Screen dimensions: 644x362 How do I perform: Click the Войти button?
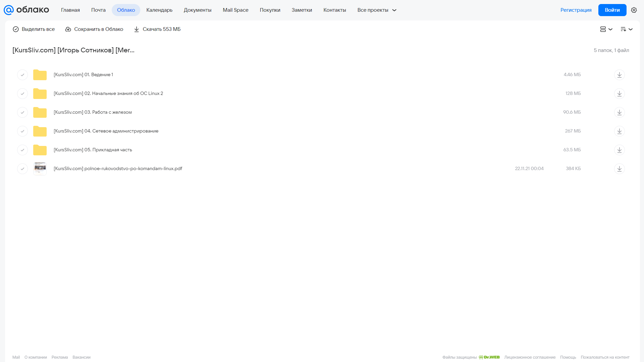pos(612,10)
